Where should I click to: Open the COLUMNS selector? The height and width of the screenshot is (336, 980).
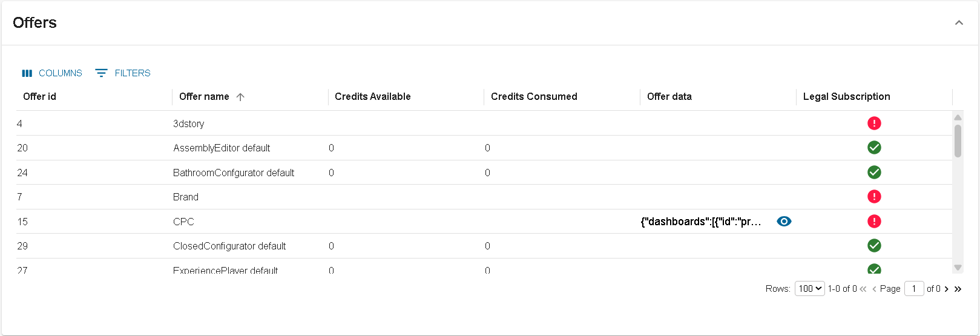tap(52, 73)
